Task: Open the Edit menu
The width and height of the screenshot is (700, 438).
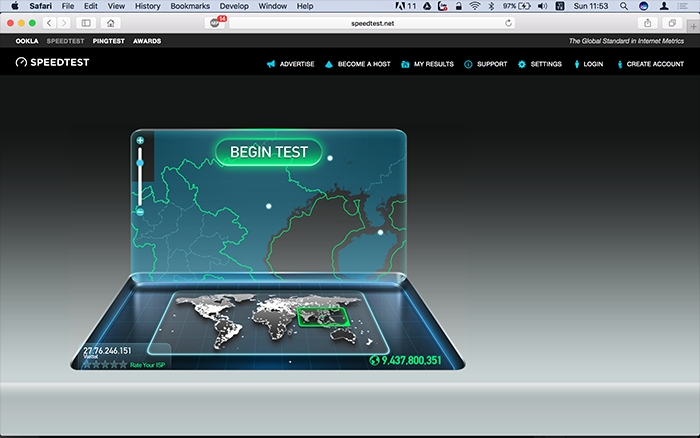Action: point(91,6)
